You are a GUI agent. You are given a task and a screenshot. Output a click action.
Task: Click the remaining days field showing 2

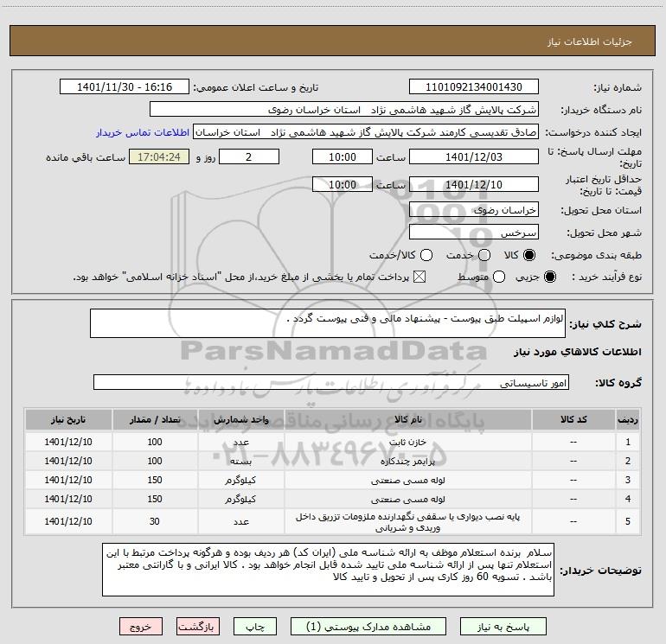tap(249, 156)
